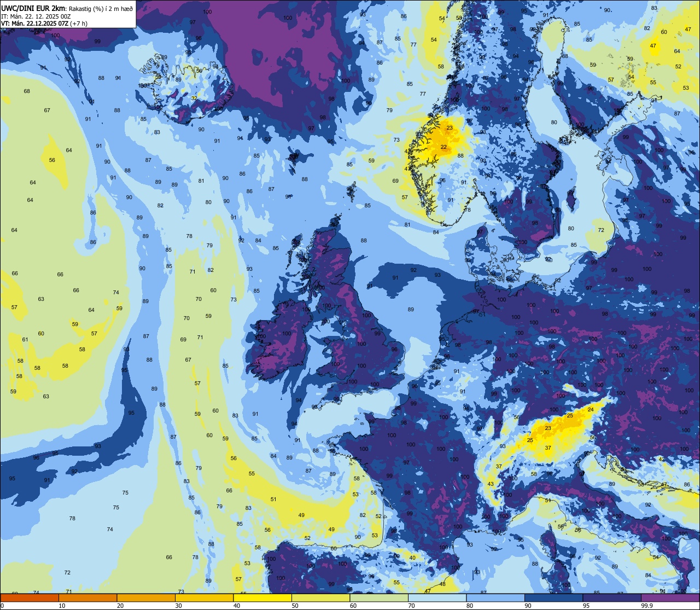Click the 0–10% dark orange legend segment
Screen dimensions: 700x610
[30, 597]
